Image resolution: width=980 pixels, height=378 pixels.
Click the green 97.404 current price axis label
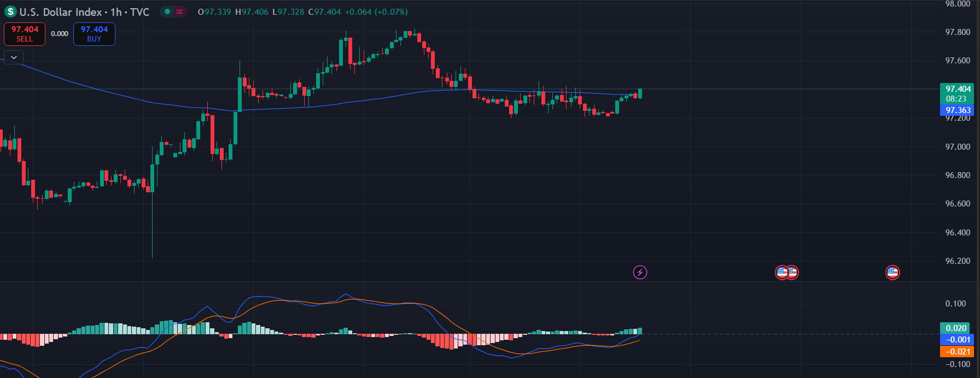(958, 89)
